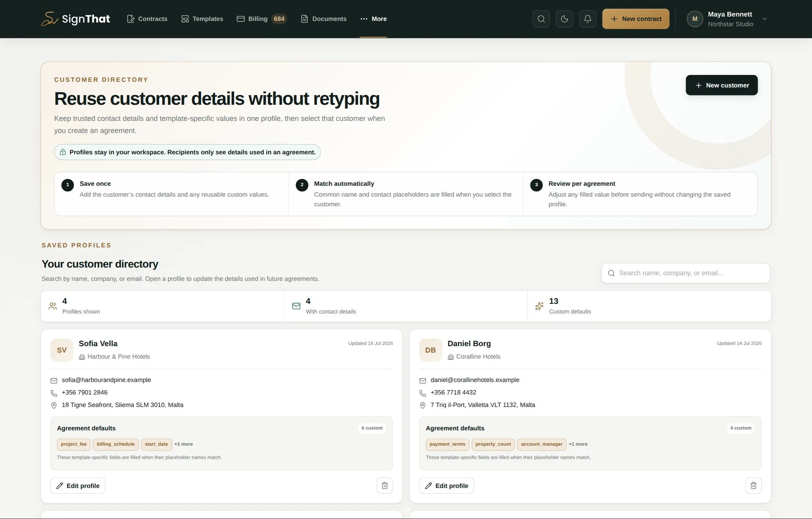
Task: Click the magnifier icon in directory search
Action: click(611, 273)
